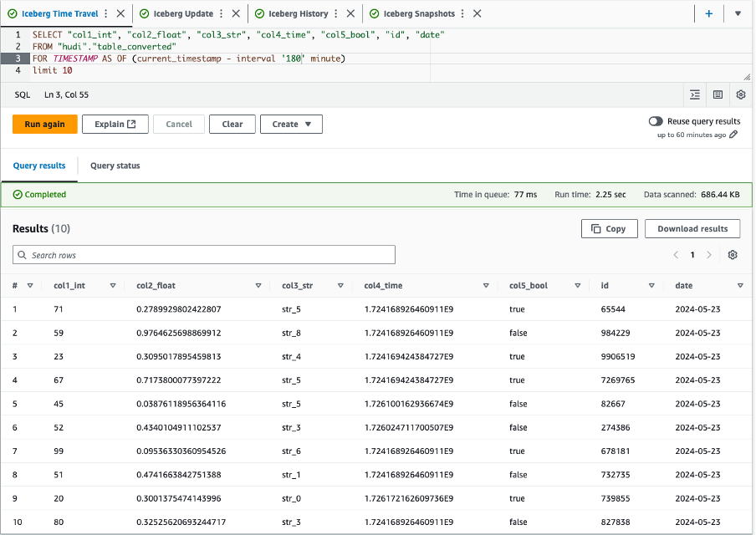This screenshot has width=756, height=535.
Task: Expand the query tabs list dropdown arrow
Action: point(738,13)
